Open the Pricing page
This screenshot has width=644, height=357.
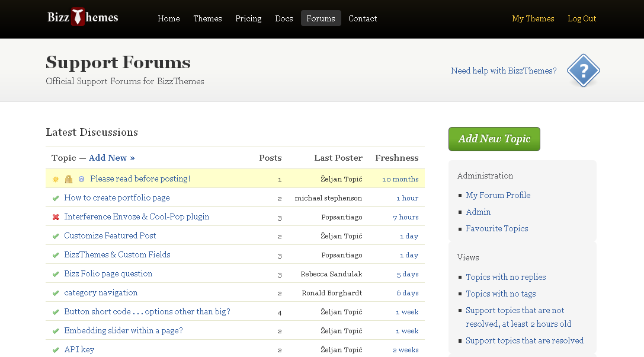point(248,18)
